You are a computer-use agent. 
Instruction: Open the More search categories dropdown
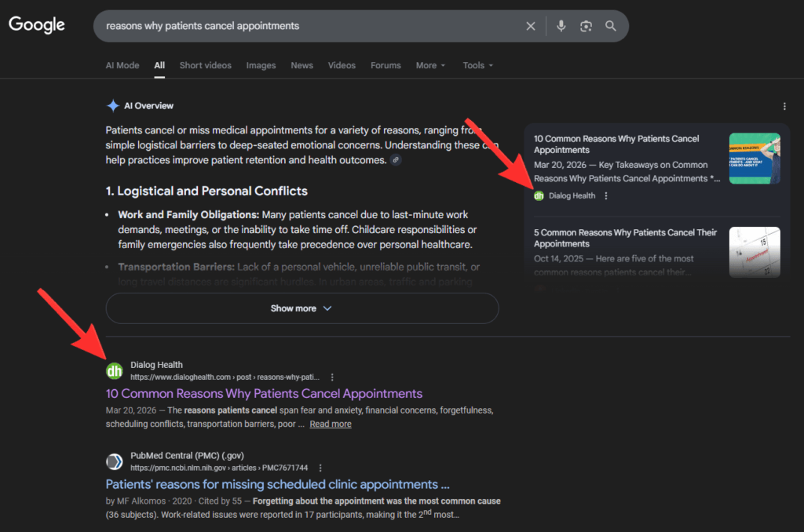(430, 65)
